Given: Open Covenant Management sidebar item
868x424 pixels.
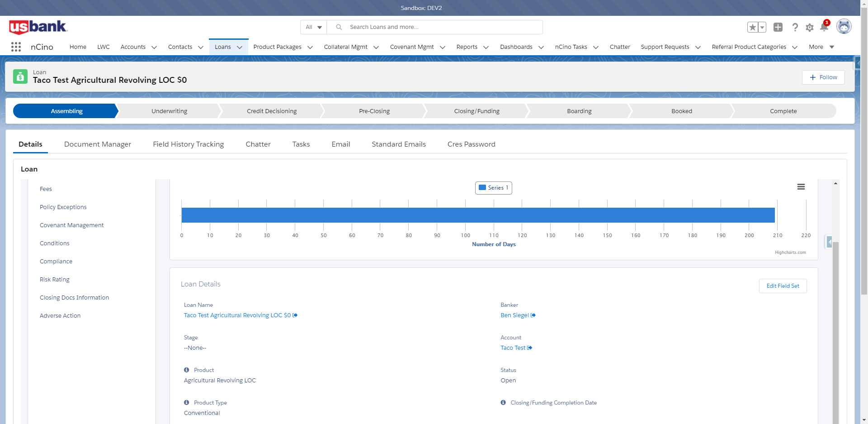Looking at the screenshot, I should click(71, 225).
